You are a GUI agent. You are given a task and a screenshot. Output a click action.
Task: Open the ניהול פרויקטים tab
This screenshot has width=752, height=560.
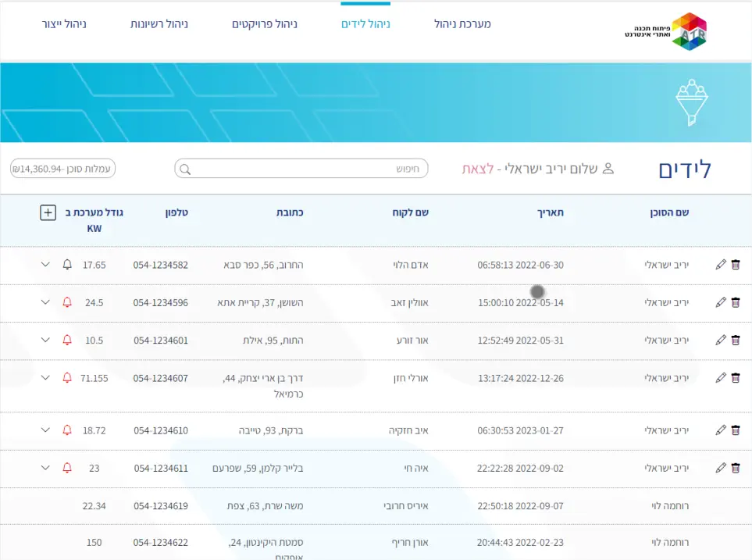[265, 24]
